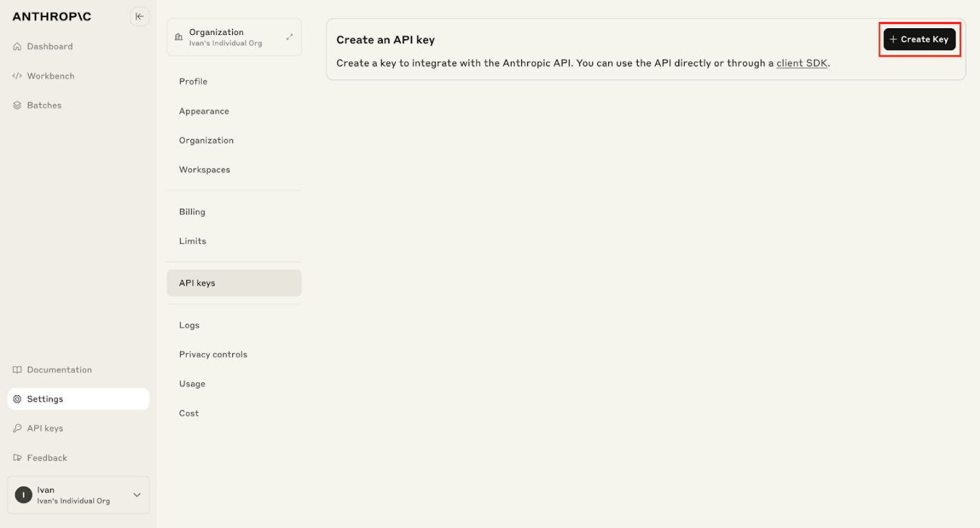Open the Usage settings page
Viewport: 980px width, 528px height.
pos(192,384)
